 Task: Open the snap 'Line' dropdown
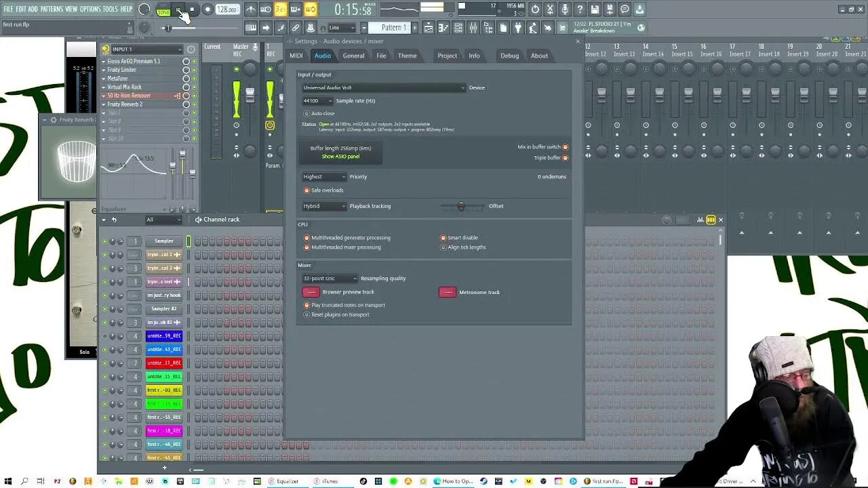click(x=342, y=28)
